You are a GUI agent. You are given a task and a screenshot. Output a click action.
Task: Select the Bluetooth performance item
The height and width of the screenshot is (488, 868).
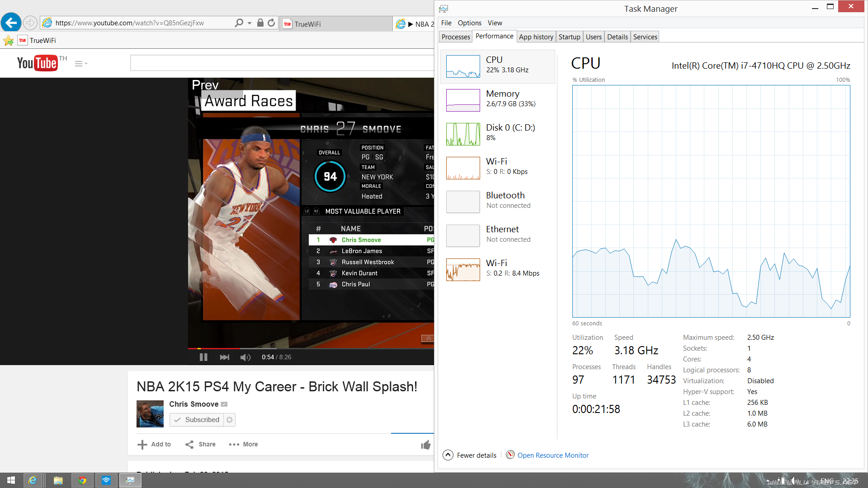(498, 202)
